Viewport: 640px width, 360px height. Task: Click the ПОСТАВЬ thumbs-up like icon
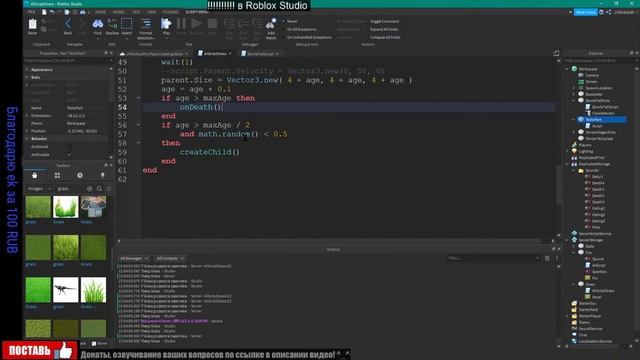(x=64, y=350)
